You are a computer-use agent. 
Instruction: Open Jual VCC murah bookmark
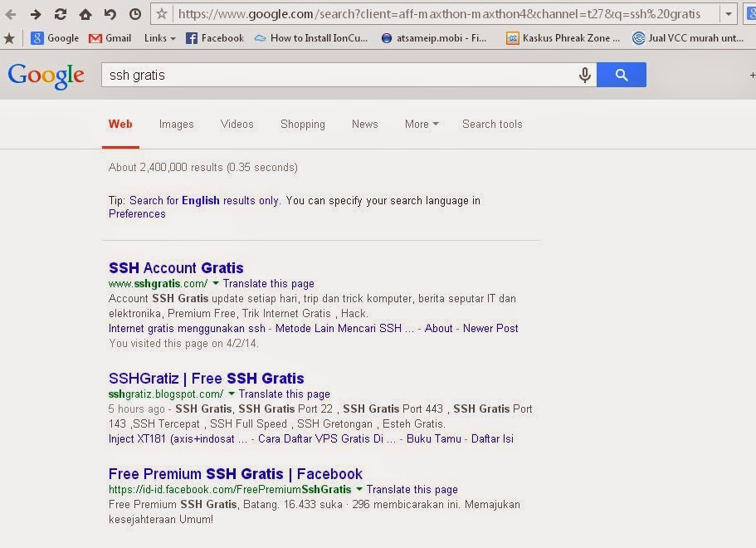tap(688, 38)
